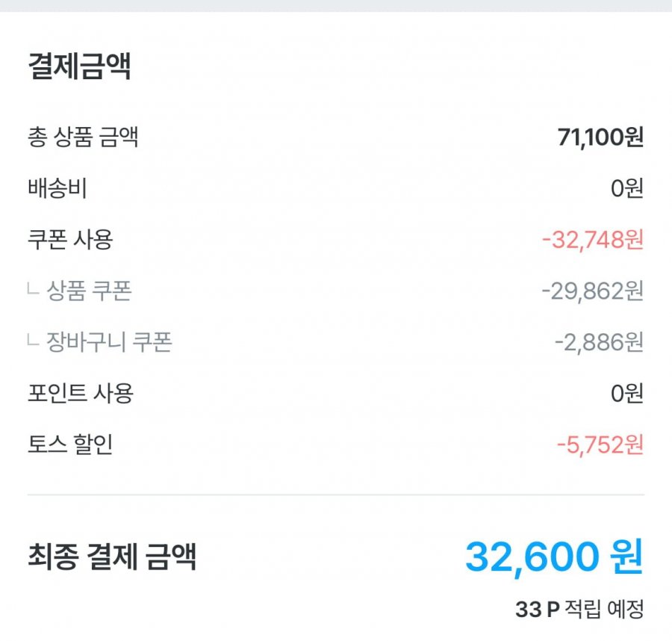Click the red -5,752원 Toss discount

[600, 445]
